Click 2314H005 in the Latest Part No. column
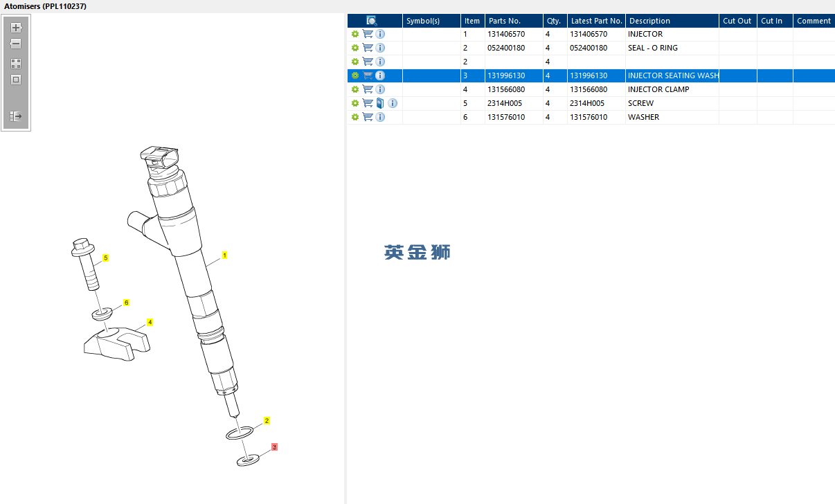This screenshot has height=504, width=835. tap(587, 103)
